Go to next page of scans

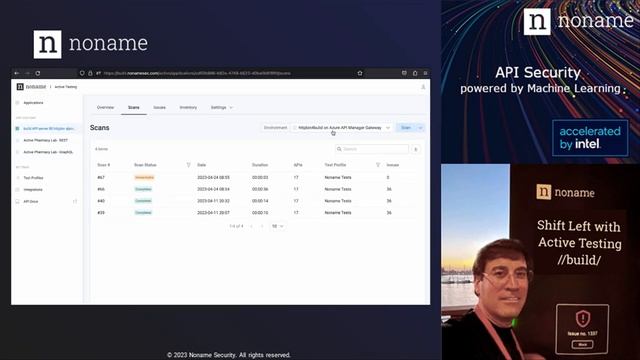coord(262,226)
